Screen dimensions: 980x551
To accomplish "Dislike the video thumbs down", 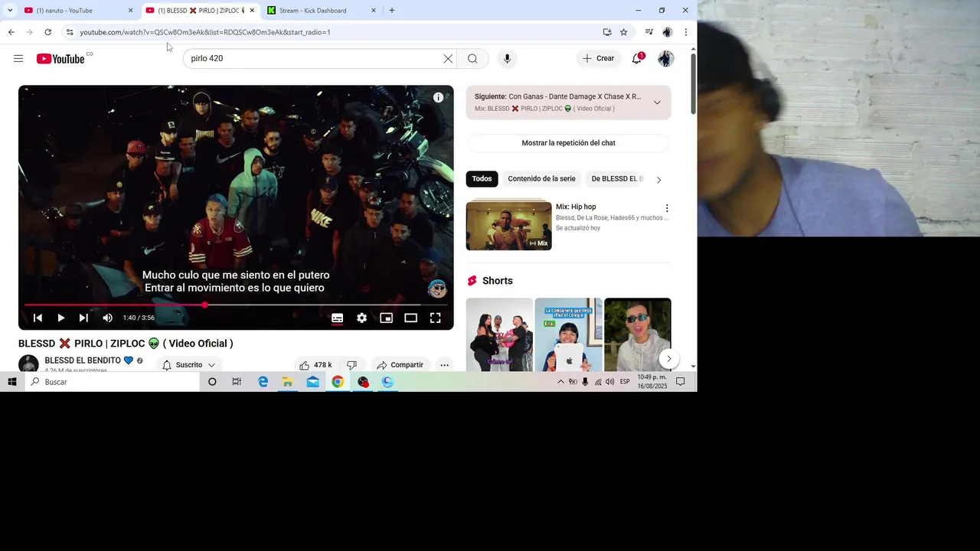I will coord(351,365).
